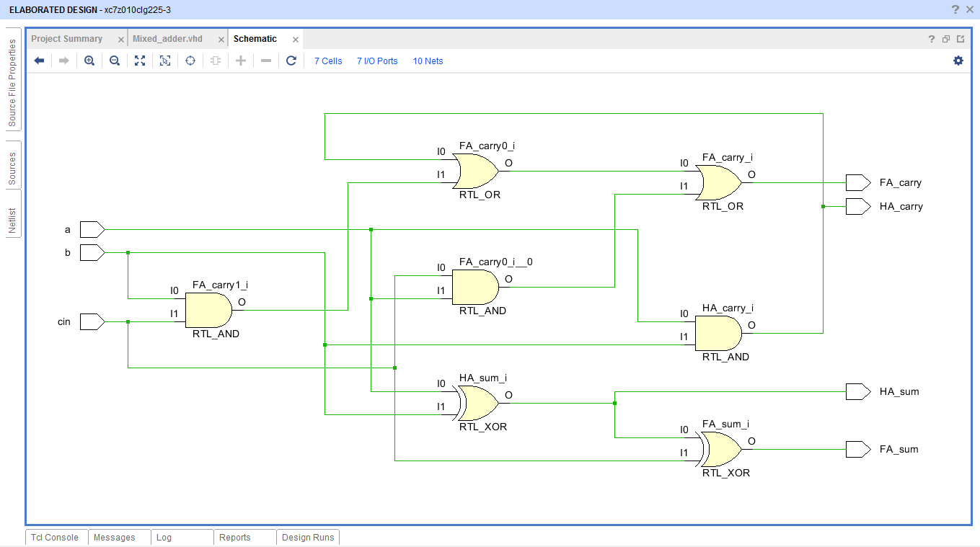Click the Regenerate Layout refresh icon
Image resolution: width=980 pixels, height=547 pixels.
(x=291, y=61)
